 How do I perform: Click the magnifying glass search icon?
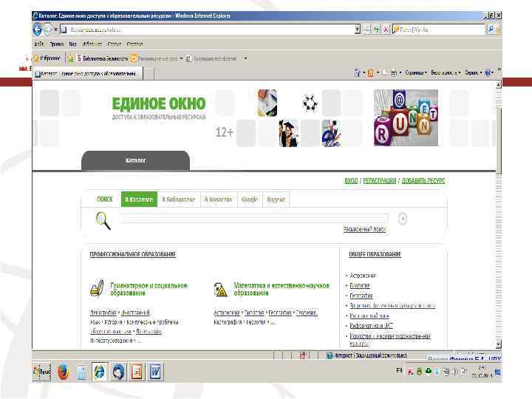tap(103, 220)
